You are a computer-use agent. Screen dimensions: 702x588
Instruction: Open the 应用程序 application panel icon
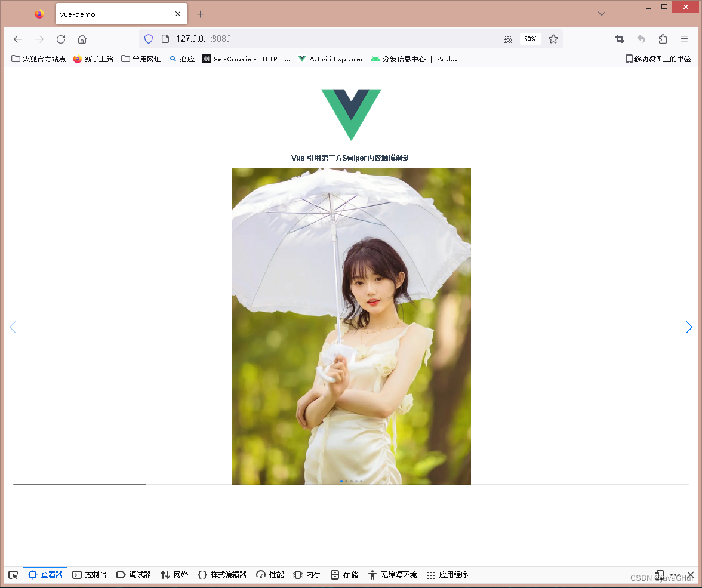click(445, 575)
